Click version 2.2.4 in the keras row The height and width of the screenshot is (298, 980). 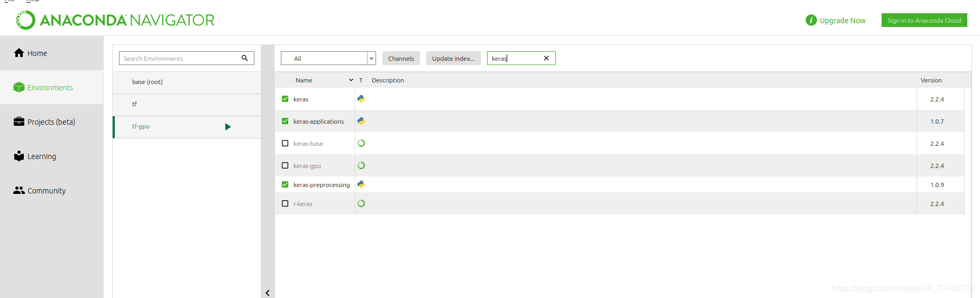click(937, 99)
